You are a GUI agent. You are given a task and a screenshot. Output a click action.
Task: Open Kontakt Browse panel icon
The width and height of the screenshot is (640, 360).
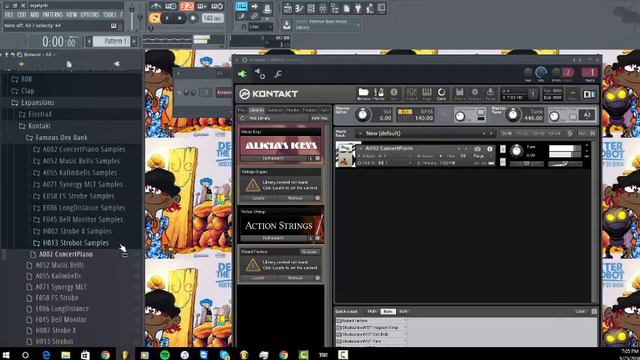coord(363,94)
